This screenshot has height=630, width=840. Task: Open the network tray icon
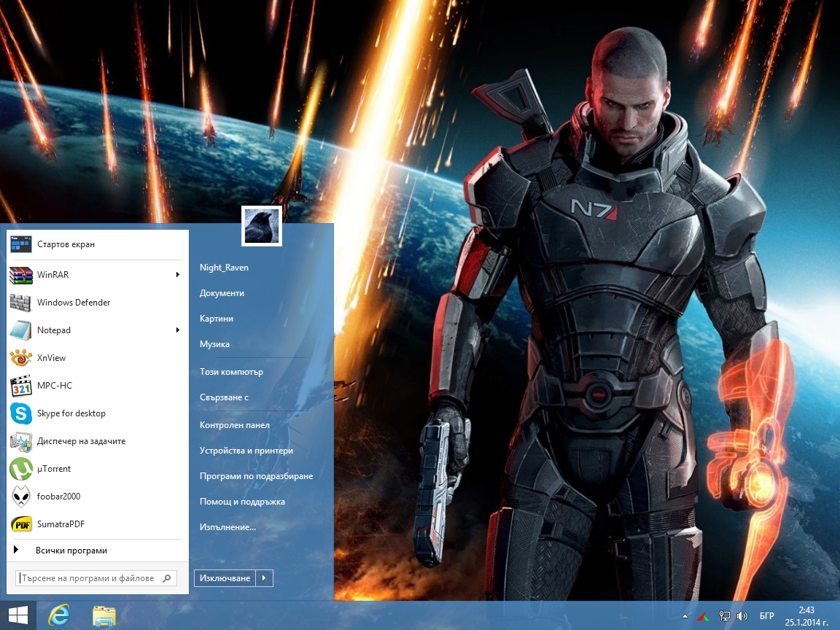click(x=724, y=617)
